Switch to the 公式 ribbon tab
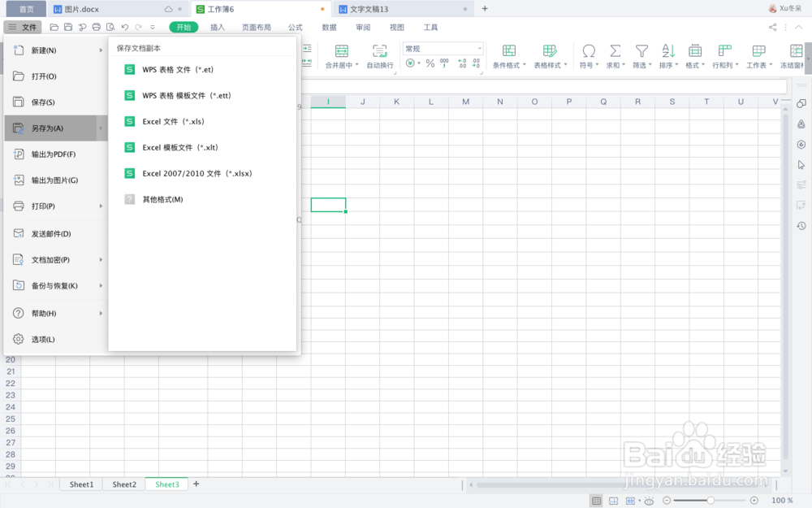812x508 pixels. pyautogui.click(x=296, y=28)
